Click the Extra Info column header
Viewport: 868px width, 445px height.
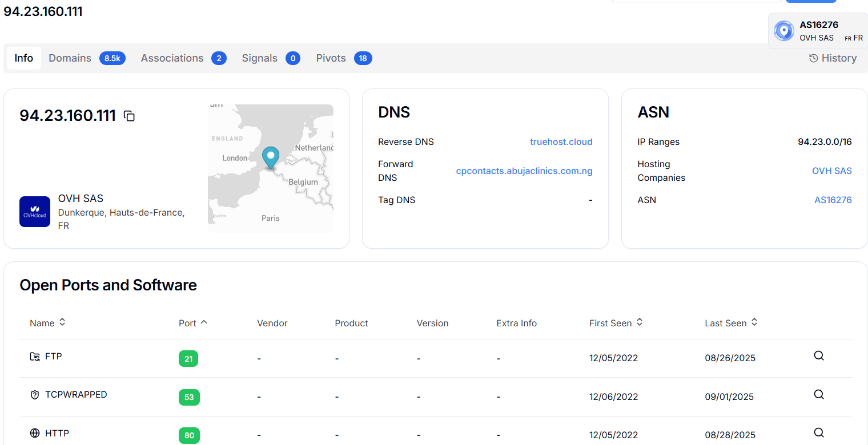coord(516,323)
